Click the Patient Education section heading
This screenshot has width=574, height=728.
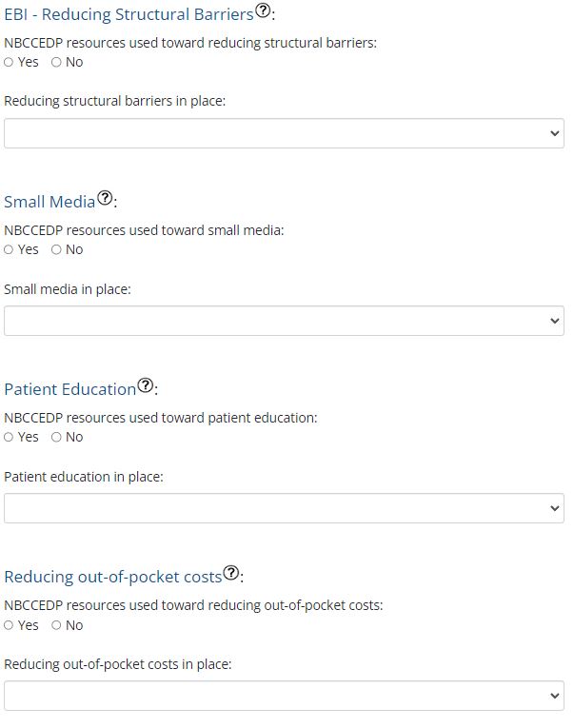tap(70, 389)
